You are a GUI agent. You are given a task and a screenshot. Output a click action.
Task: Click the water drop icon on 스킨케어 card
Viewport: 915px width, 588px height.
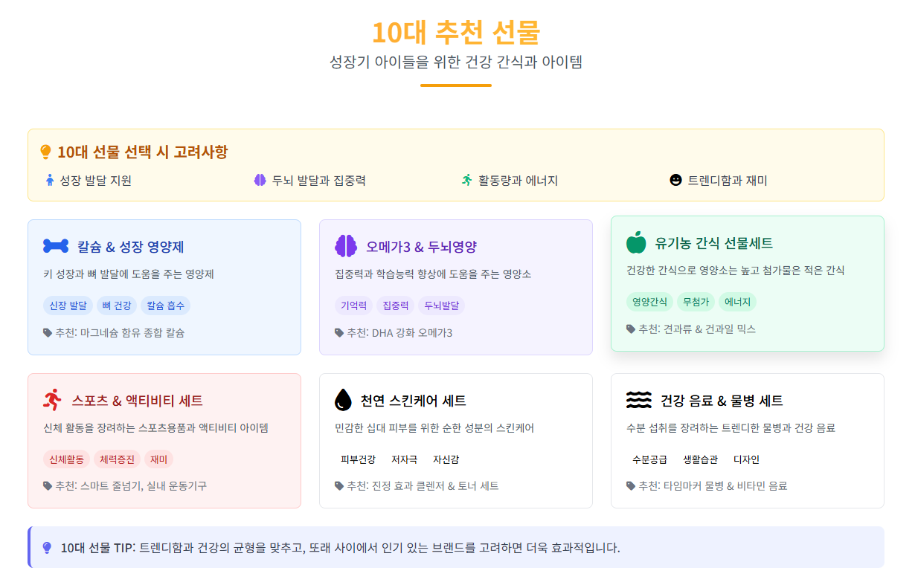(x=343, y=400)
